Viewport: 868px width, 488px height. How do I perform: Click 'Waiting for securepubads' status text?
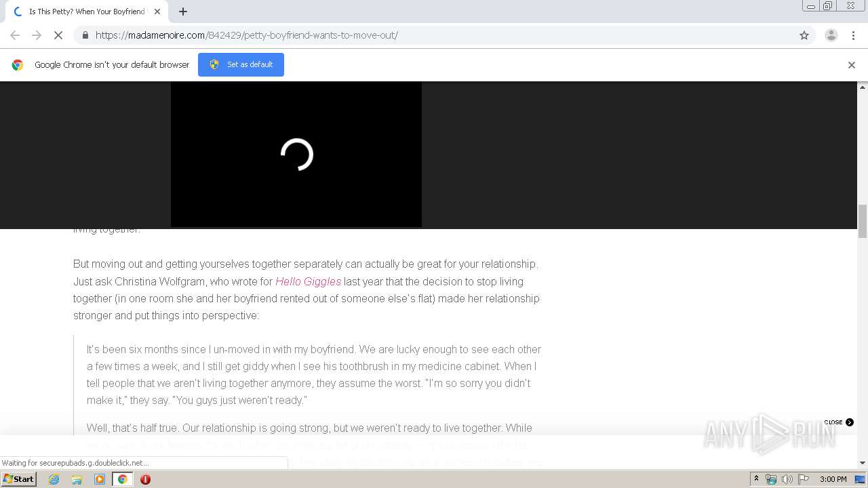[x=75, y=463]
